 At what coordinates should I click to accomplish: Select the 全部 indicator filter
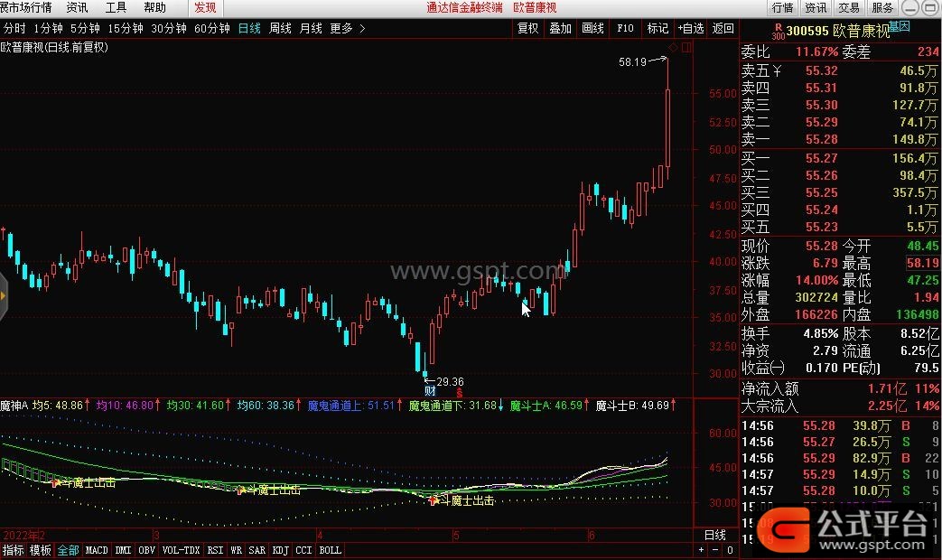click(68, 550)
